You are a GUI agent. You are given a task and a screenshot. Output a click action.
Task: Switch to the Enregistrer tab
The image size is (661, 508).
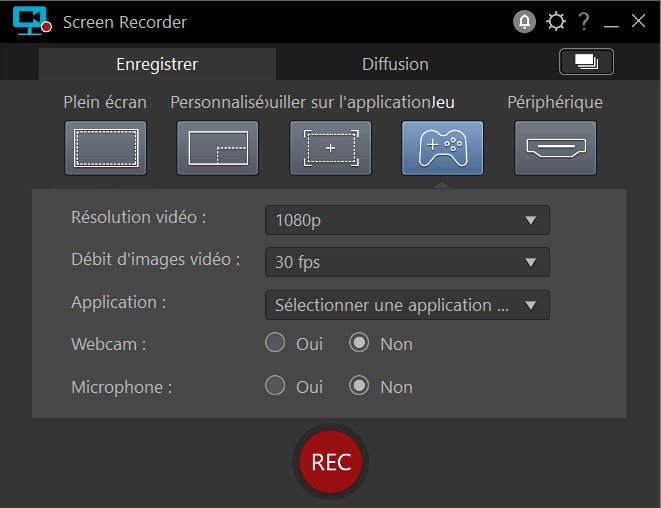click(157, 64)
